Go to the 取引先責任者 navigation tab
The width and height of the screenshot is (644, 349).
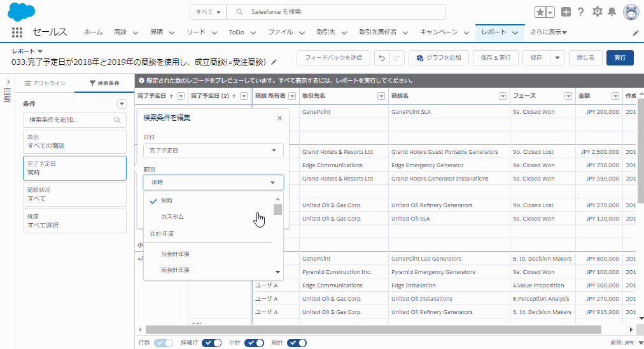pos(378,32)
